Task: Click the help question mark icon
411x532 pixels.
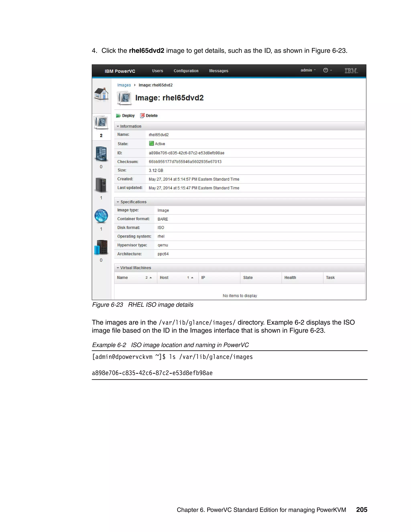Action: tap(326, 70)
